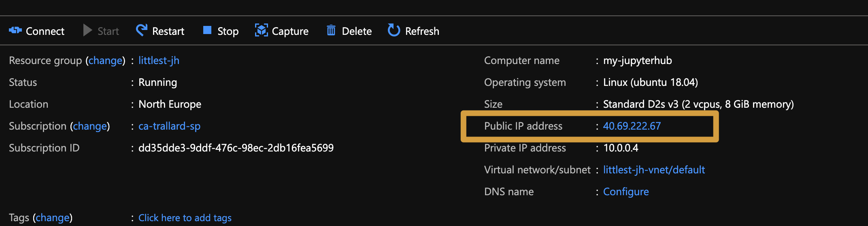Click the Restart arrow icon
868x226 pixels.
click(142, 30)
